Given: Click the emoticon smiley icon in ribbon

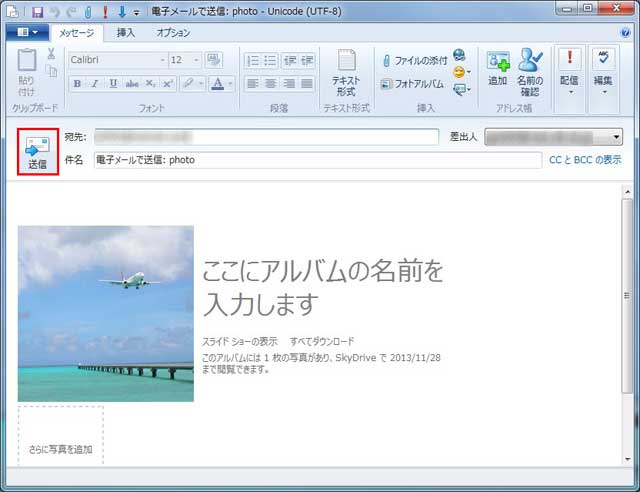Looking at the screenshot, I should [x=459, y=72].
